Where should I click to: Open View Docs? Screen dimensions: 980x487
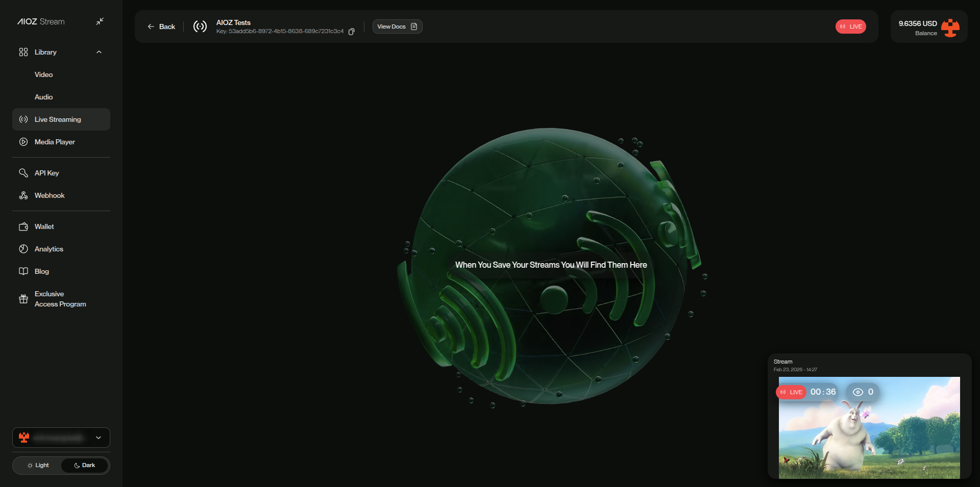point(397,27)
